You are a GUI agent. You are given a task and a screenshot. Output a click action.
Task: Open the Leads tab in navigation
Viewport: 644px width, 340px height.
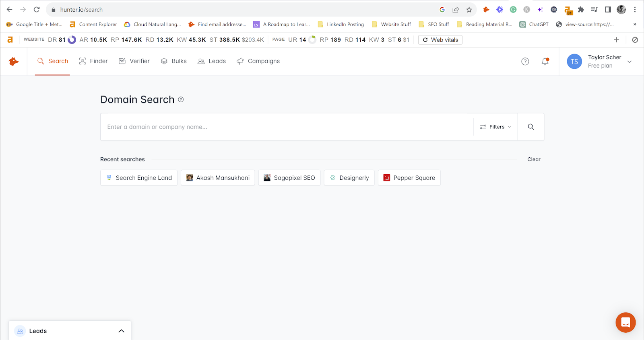tap(212, 61)
